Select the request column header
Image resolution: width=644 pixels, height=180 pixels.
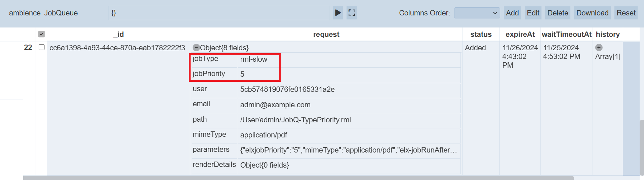pos(326,35)
